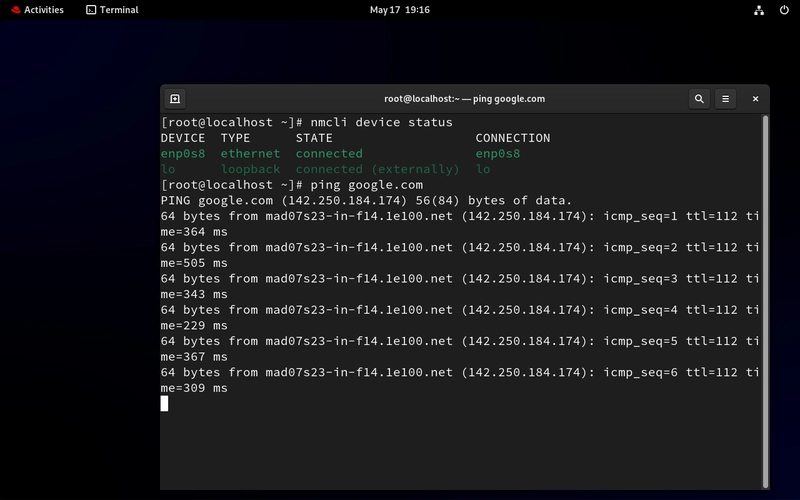Viewport: 800px width, 500px height.
Task: Open the terminal hamburger menu
Action: [x=726, y=99]
